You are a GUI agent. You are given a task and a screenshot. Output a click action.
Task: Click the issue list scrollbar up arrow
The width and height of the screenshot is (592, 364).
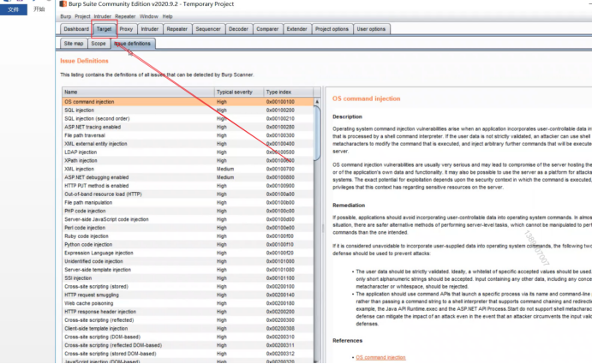point(317,102)
